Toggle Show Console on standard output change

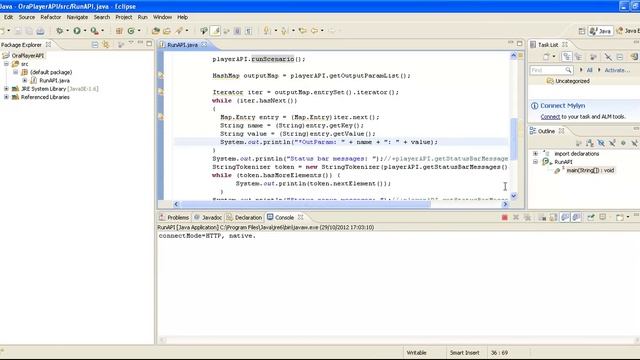click(x=565, y=218)
